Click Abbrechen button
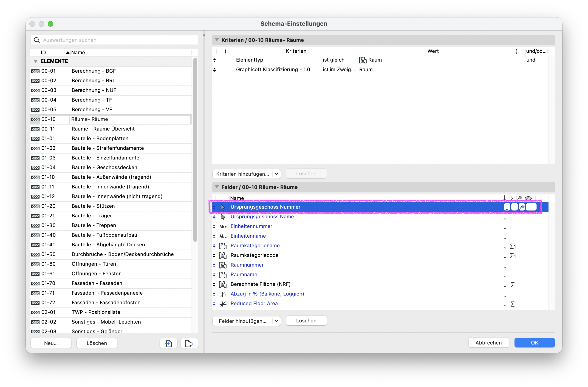Viewport: 588px width, 387px height. pyautogui.click(x=489, y=342)
